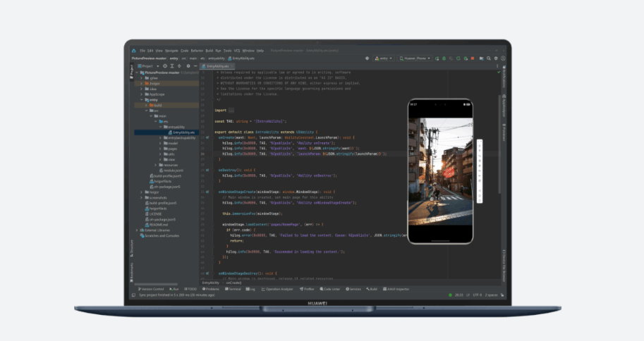Click the red Stop icon
The height and width of the screenshot is (341, 644).
pyautogui.click(x=473, y=58)
